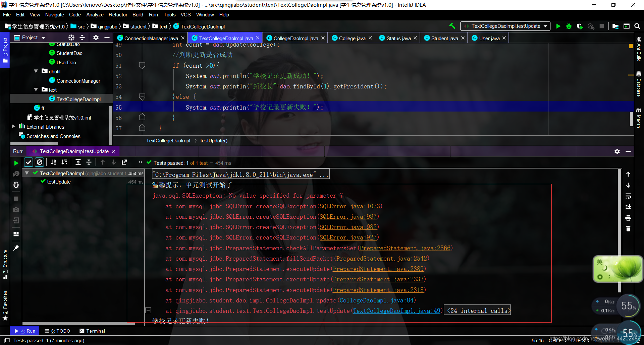
Task: Click the Run console horizontal scrollbar
Action: (x=78, y=324)
